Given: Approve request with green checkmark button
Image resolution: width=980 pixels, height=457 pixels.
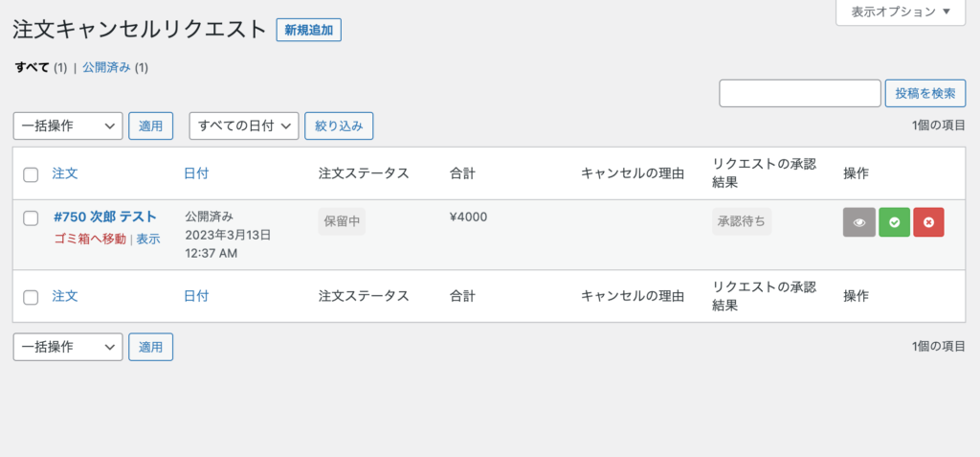Looking at the screenshot, I should point(895,222).
